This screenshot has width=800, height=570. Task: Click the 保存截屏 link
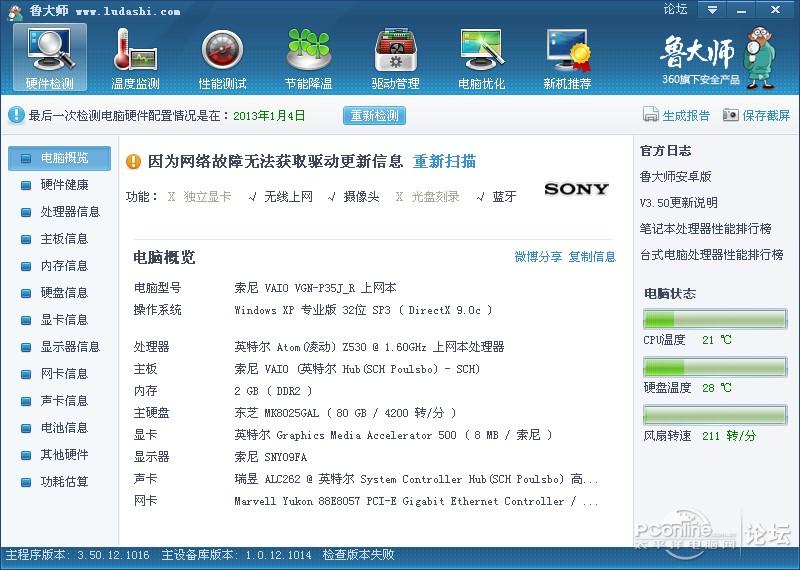(766, 116)
